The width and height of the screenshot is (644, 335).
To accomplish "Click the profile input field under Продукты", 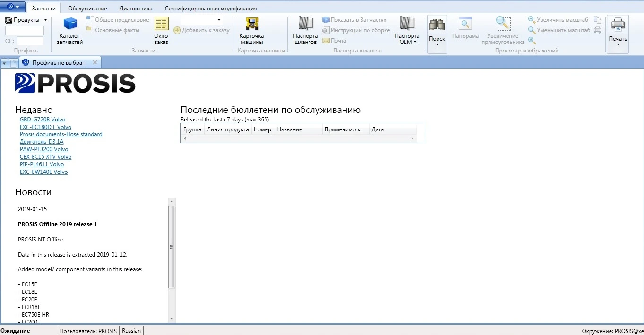I will click(25, 31).
